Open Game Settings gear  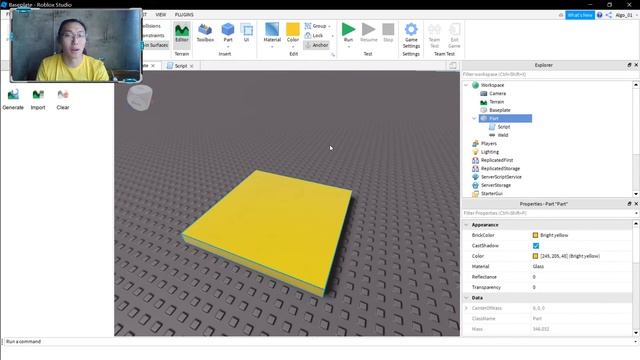pos(411,29)
